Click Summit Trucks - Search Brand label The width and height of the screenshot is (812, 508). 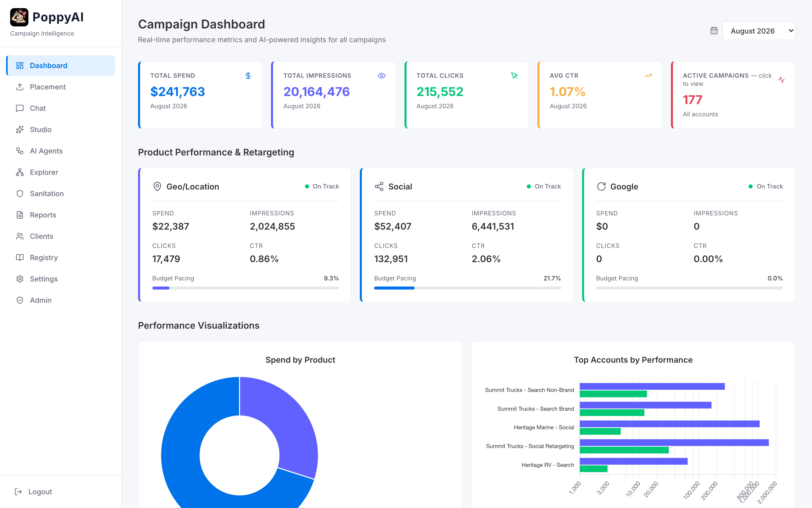[535, 408]
